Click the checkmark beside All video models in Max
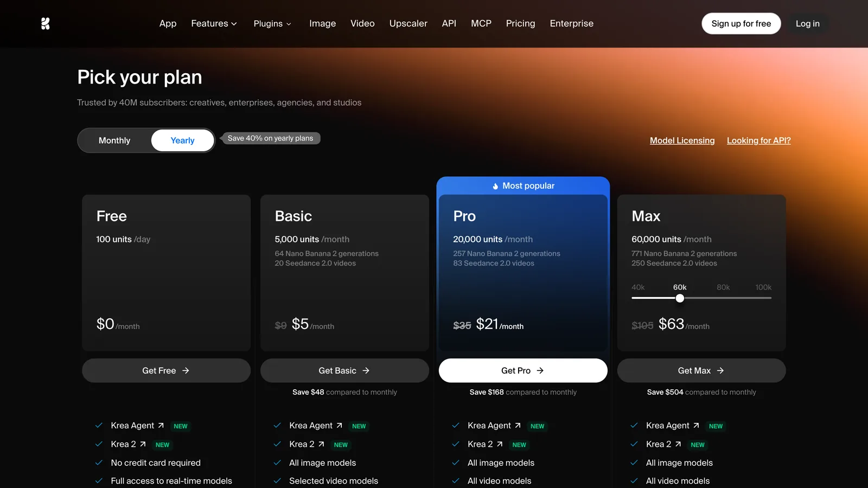 pos(634,480)
